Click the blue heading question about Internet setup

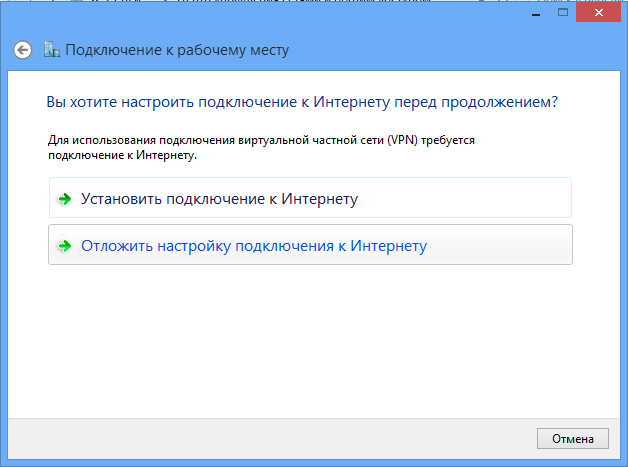point(302,102)
